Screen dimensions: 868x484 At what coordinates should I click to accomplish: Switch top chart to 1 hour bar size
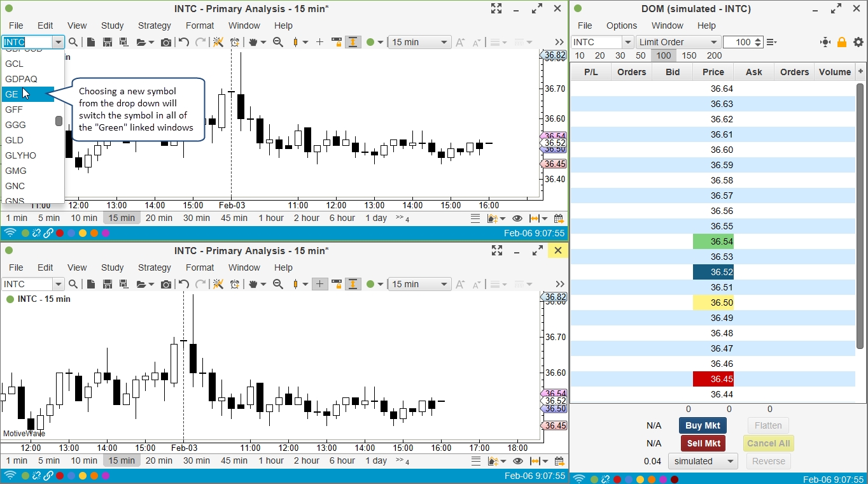pos(271,218)
